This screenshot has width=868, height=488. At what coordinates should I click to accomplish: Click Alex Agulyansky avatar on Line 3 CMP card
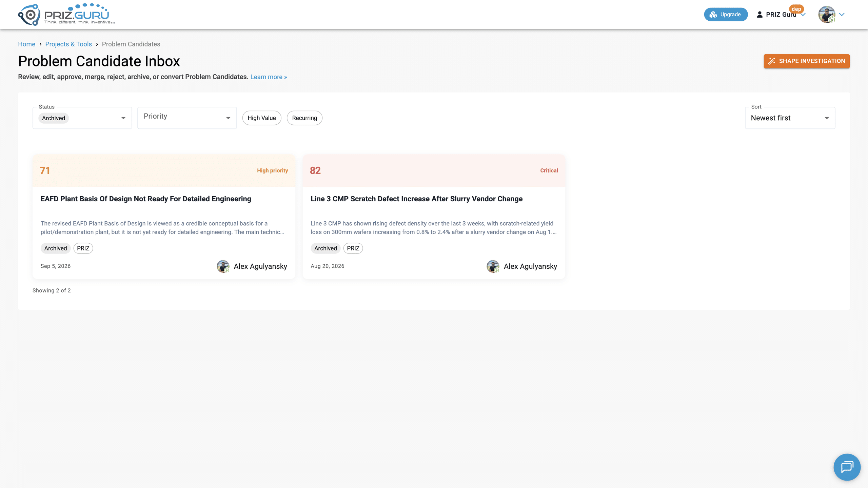(493, 266)
